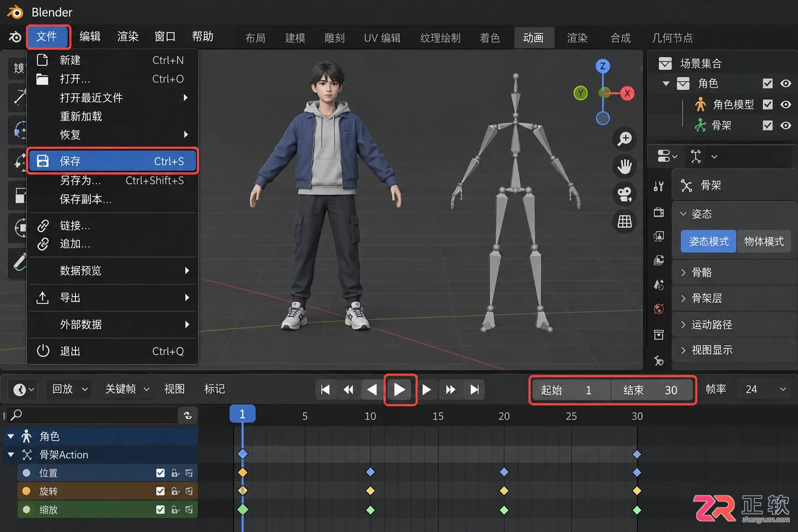The image size is (798, 532).
Task: Click the 起始 frame field
Action: pyautogui.click(x=571, y=390)
